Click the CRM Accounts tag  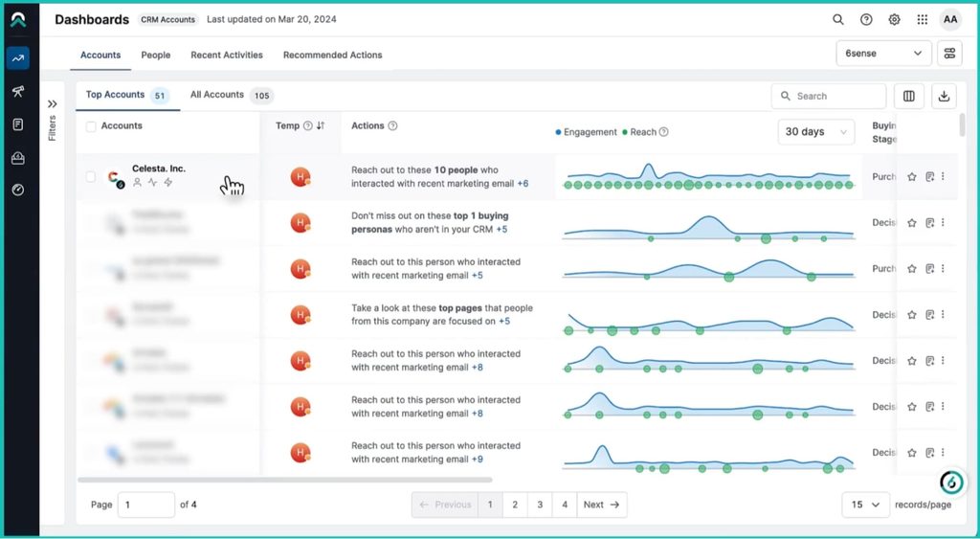click(167, 19)
